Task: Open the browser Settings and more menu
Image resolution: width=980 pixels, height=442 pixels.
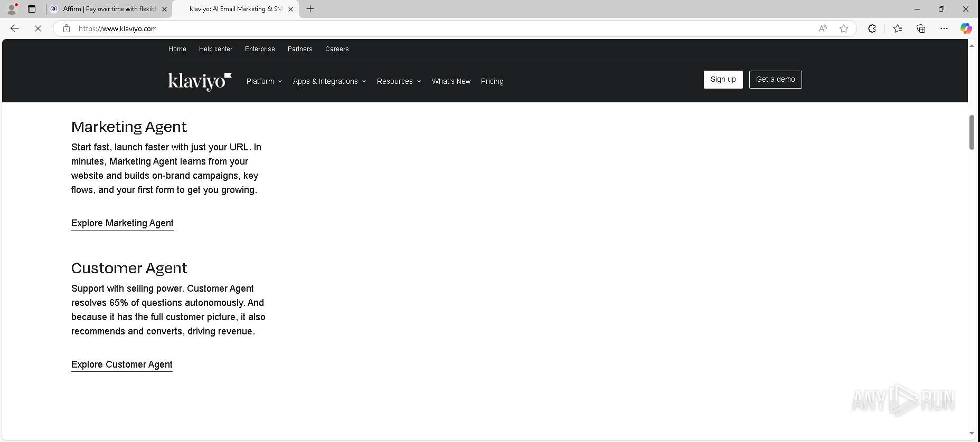Action: 944,28
